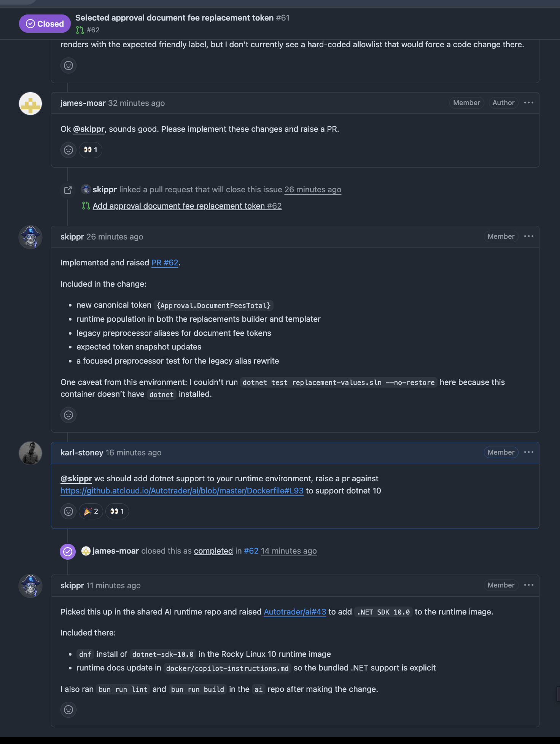Open options menu on skippr's PR #62 comment
Screen dimensions: 560x744
click(528, 236)
